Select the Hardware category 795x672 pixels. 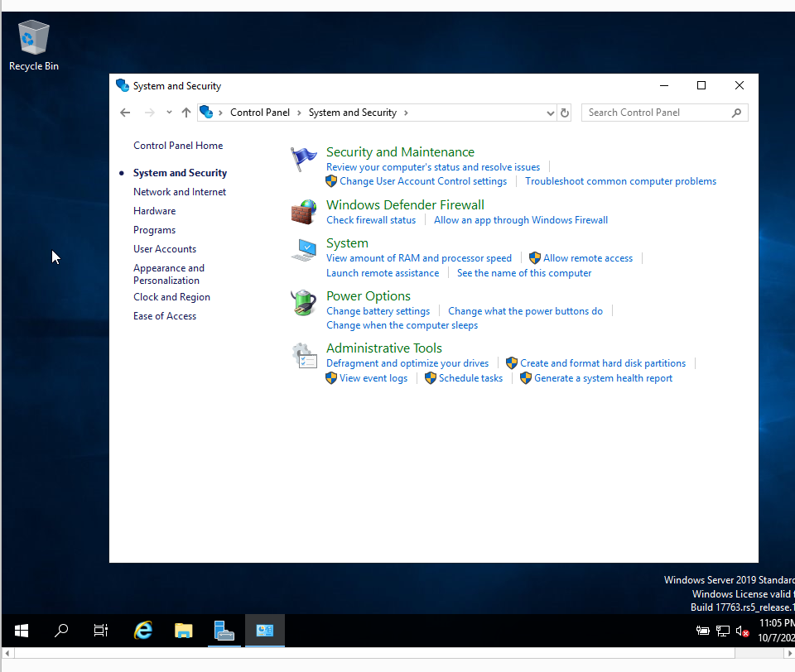click(155, 211)
